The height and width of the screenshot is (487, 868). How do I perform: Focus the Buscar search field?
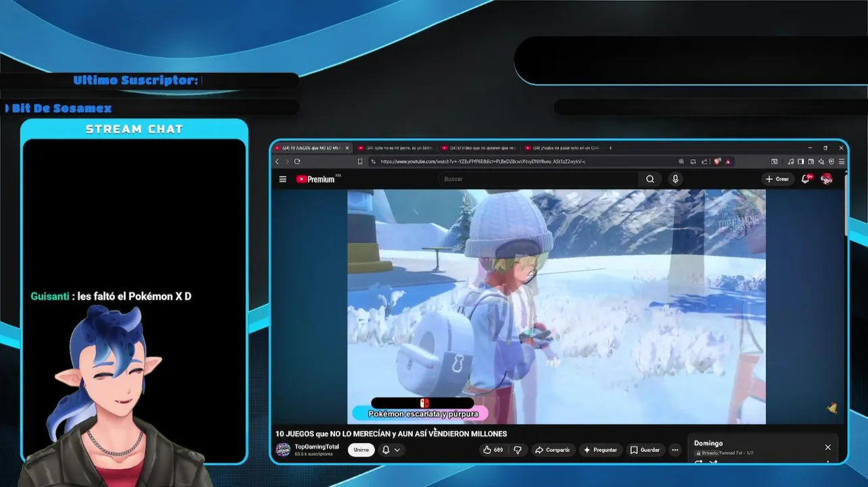click(538, 179)
